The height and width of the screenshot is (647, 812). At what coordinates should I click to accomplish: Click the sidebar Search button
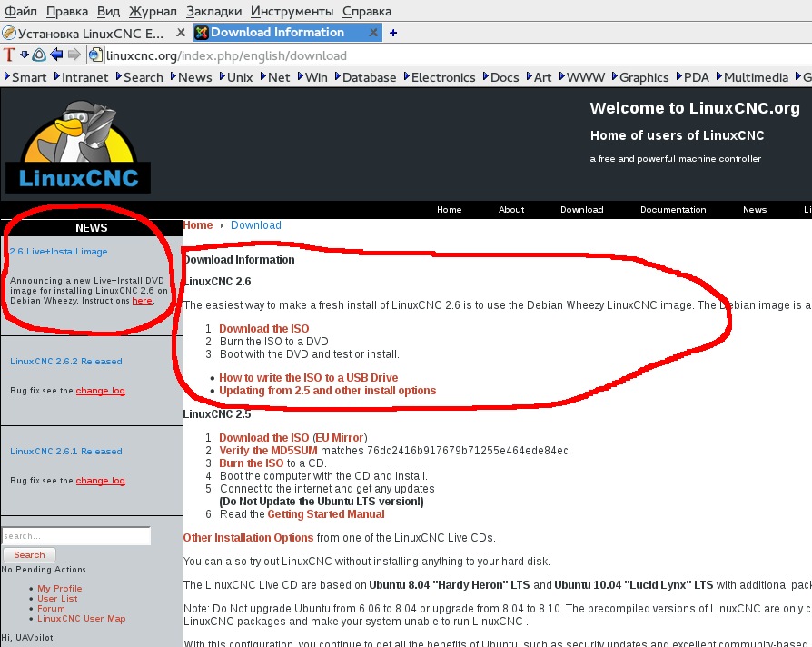click(29, 555)
